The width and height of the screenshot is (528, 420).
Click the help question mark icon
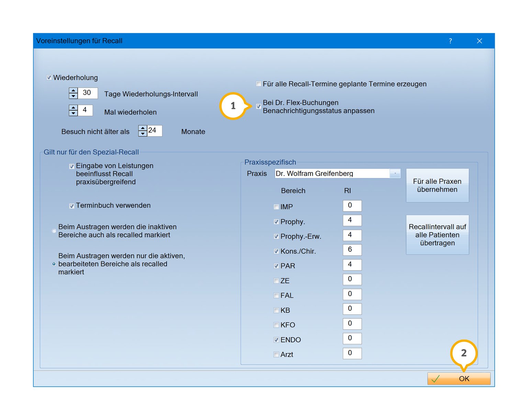tap(450, 41)
